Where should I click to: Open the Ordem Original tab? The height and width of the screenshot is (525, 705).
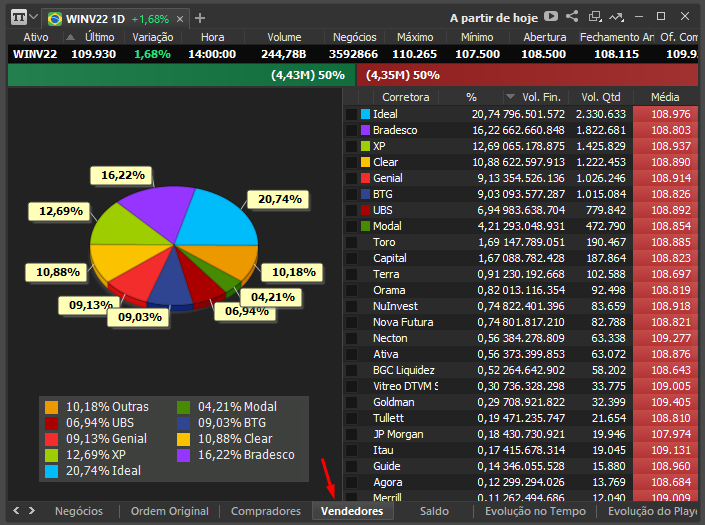click(170, 512)
